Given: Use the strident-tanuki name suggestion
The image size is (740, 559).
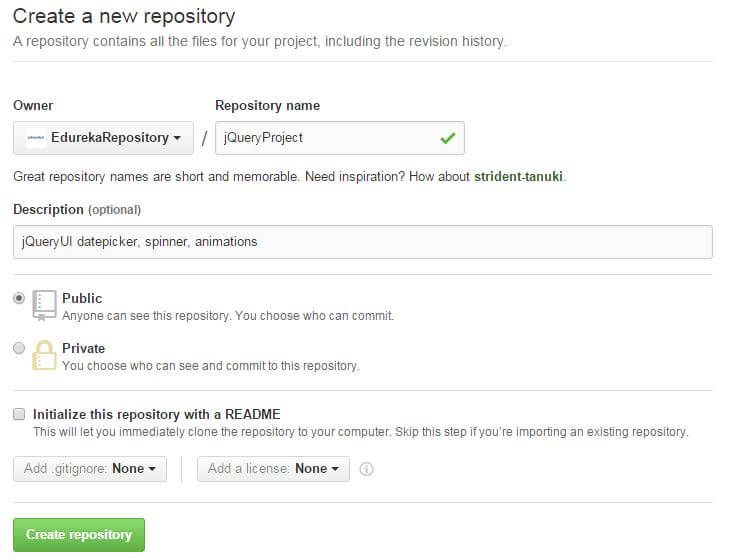Looking at the screenshot, I should (518, 177).
